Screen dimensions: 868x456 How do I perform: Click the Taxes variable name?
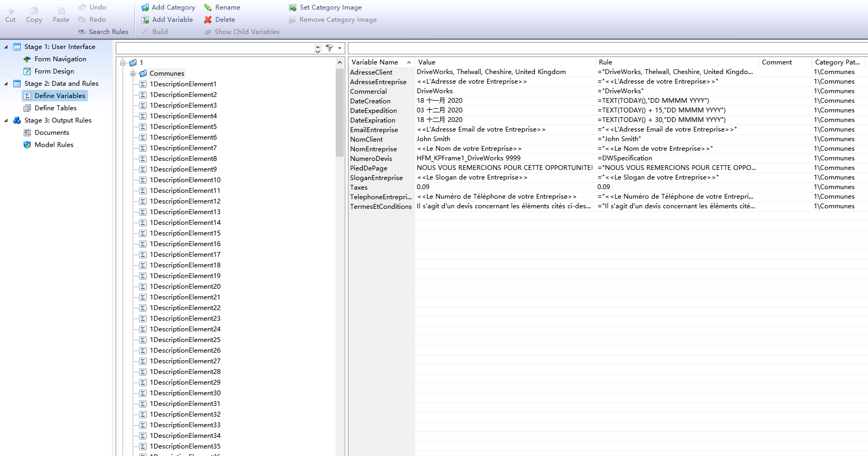click(x=359, y=188)
